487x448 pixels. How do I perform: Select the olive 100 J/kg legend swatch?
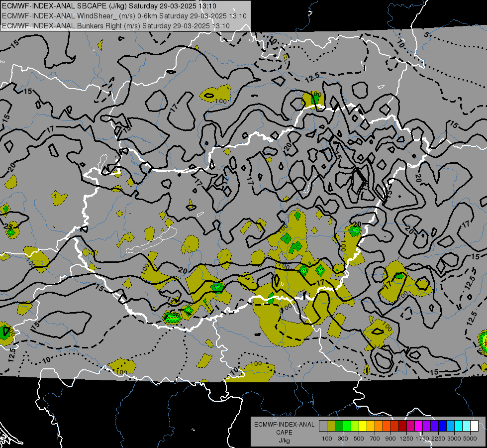[x=331, y=426]
